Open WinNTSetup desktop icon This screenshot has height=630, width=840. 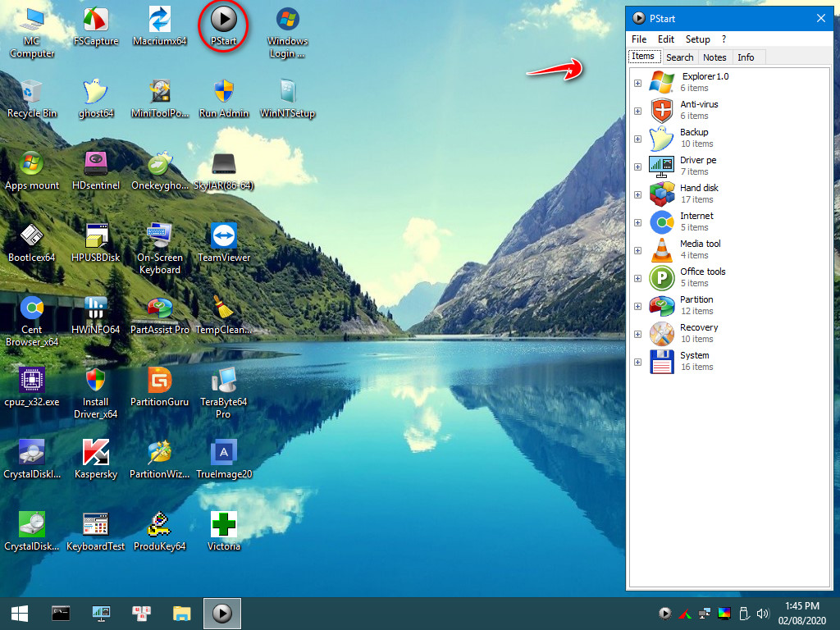tap(287, 98)
